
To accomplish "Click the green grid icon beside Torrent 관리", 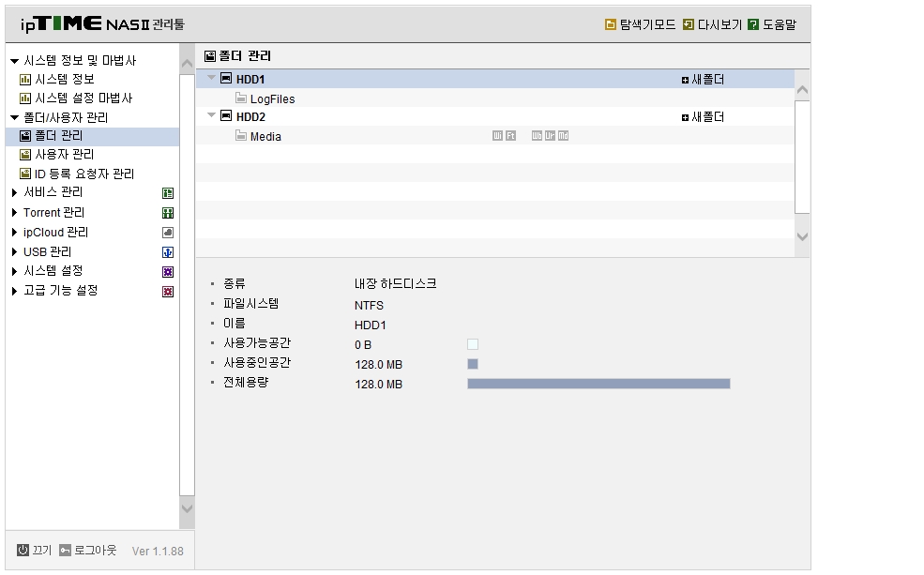I will point(168,213).
